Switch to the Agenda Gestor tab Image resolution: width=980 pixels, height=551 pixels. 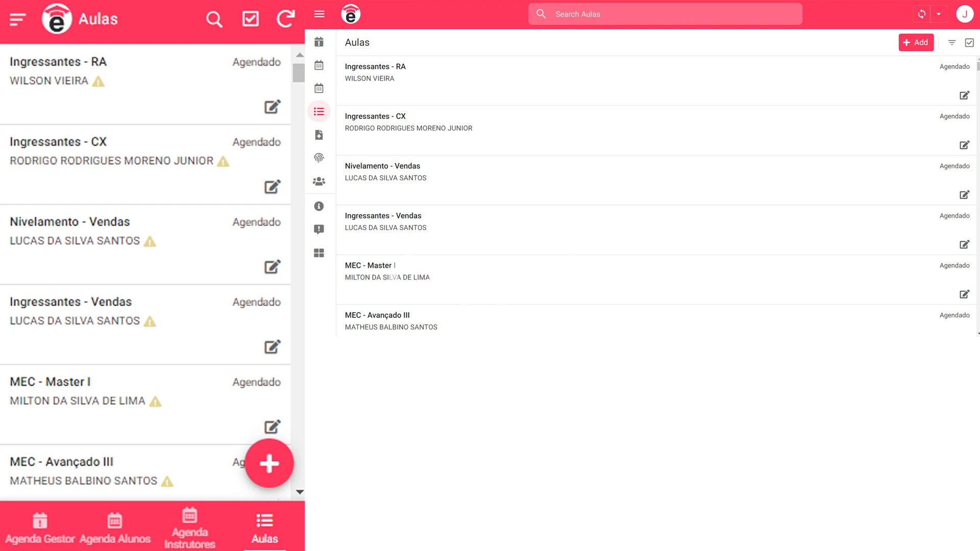point(40,528)
